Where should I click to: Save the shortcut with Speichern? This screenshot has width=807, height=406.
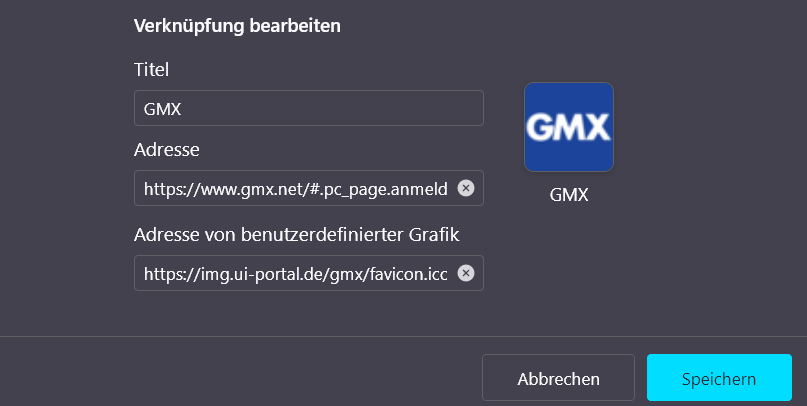coord(719,379)
